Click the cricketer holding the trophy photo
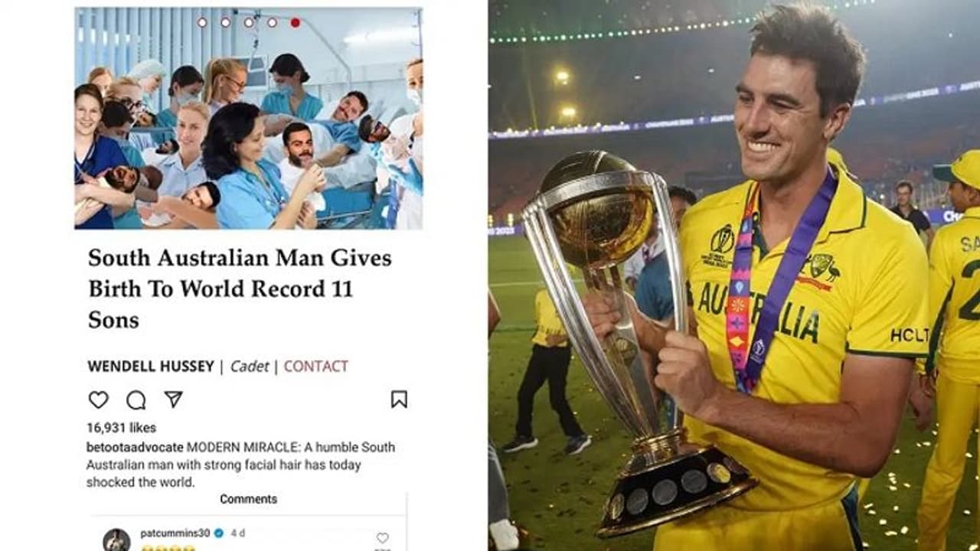This screenshot has width=980, height=551. 734,275
